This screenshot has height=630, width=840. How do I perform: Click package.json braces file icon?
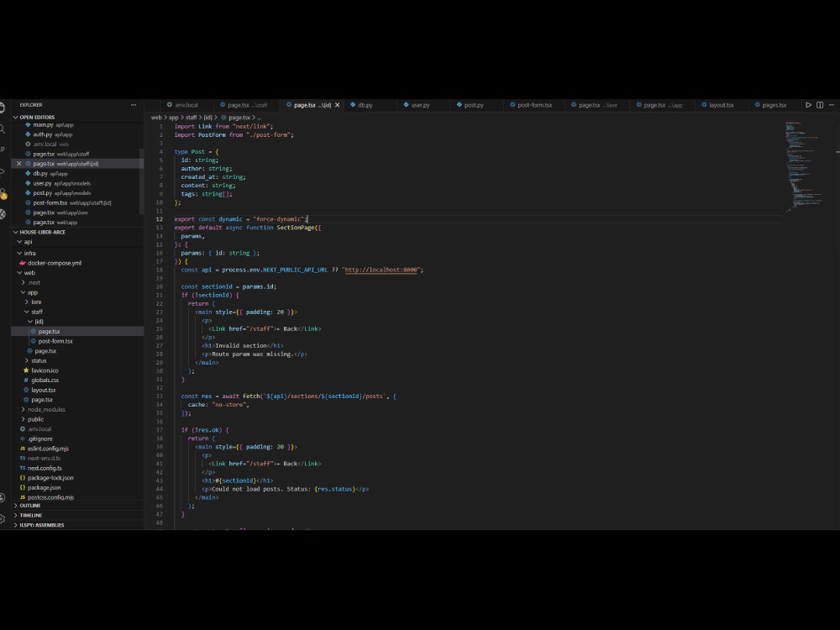[23, 487]
